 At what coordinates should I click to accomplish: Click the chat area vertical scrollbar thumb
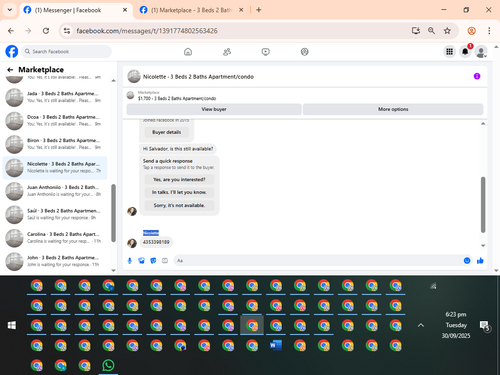pyautogui.click(x=483, y=205)
